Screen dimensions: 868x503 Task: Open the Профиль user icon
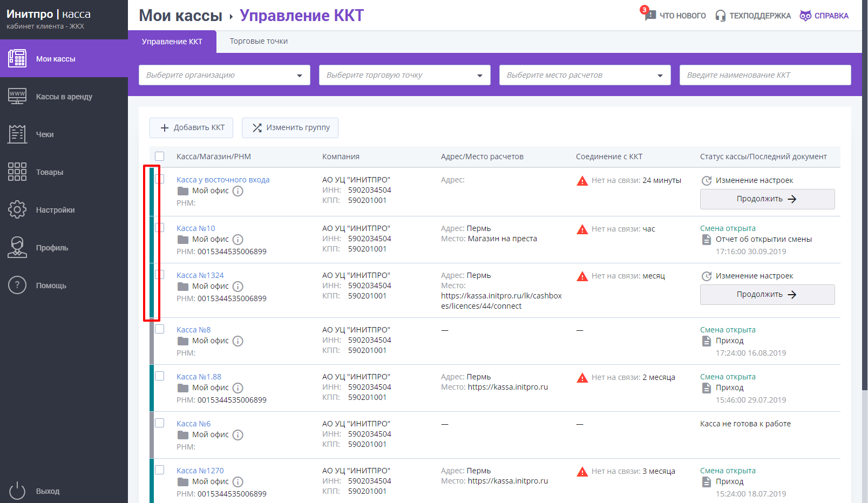click(x=17, y=247)
